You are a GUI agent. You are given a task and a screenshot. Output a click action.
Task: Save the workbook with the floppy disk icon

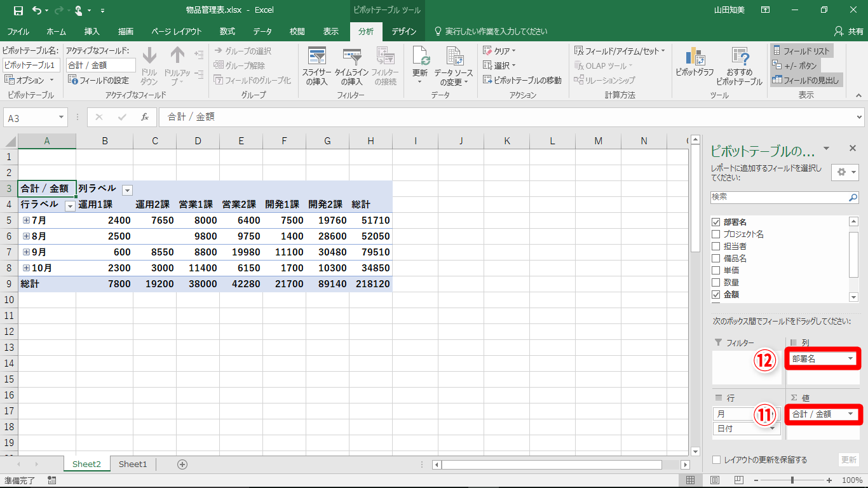click(x=18, y=10)
